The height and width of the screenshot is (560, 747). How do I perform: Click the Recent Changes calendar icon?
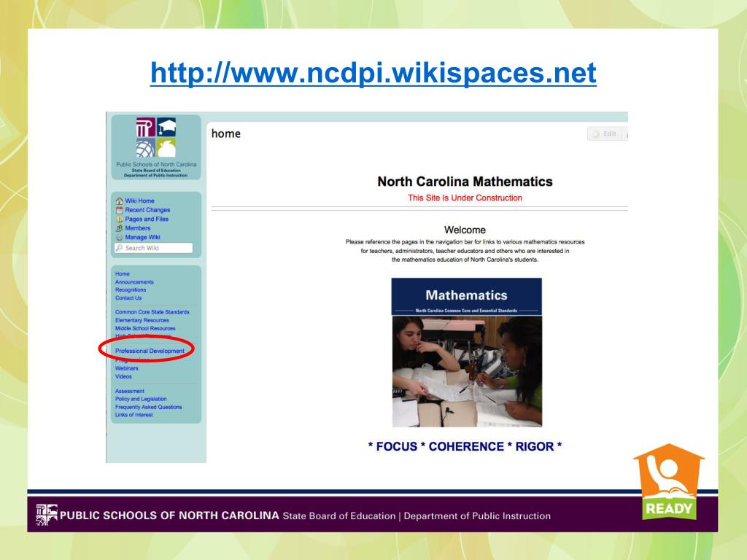coord(119,210)
